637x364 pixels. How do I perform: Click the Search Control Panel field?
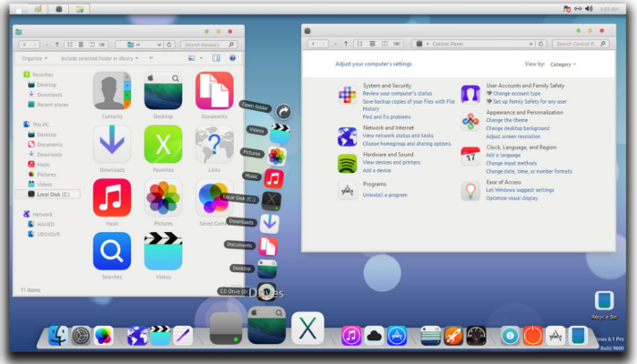[581, 44]
